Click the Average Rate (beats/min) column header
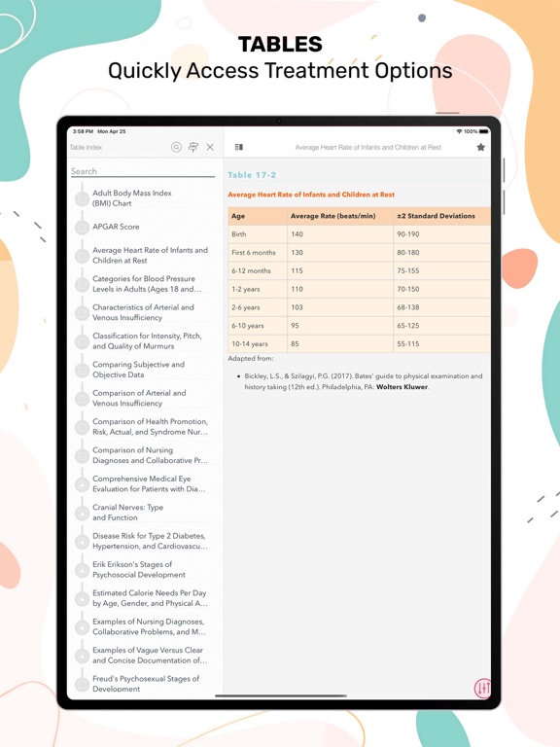Viewport: 560px width, 747px height. coord(340,216)
